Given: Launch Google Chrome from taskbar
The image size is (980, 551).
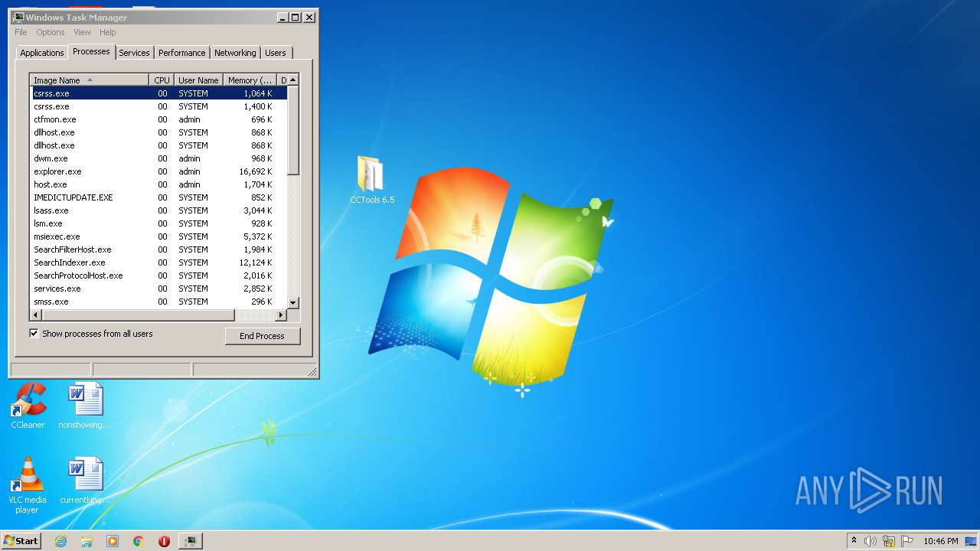Looking at the screenshot, I should click(x=138, y=541).
